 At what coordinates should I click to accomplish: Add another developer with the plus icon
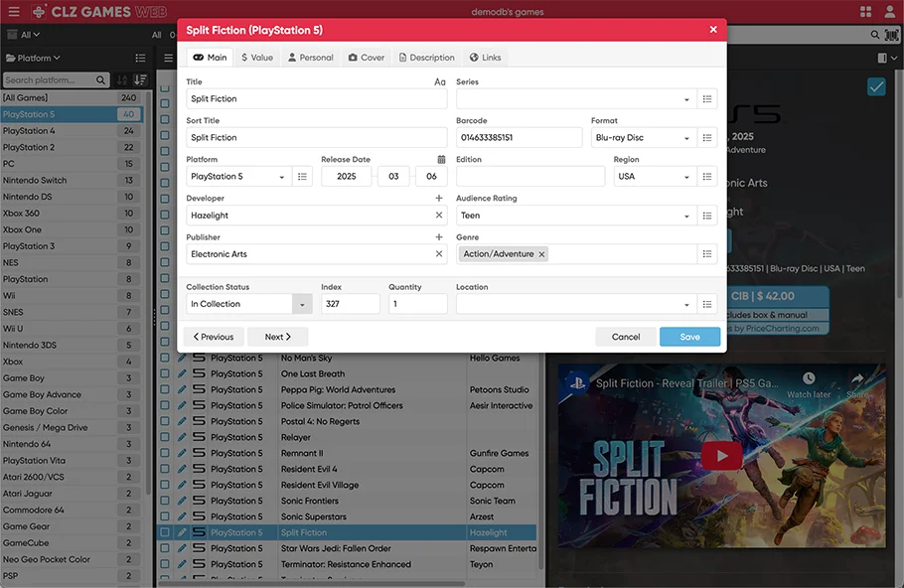tap(439, 198)
